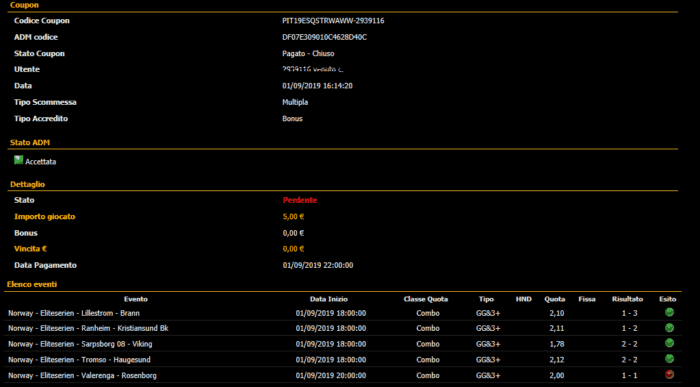Click the HND column header
Image resolution: width=700 pixels, height=387 pixels.
tap(524, 299)
